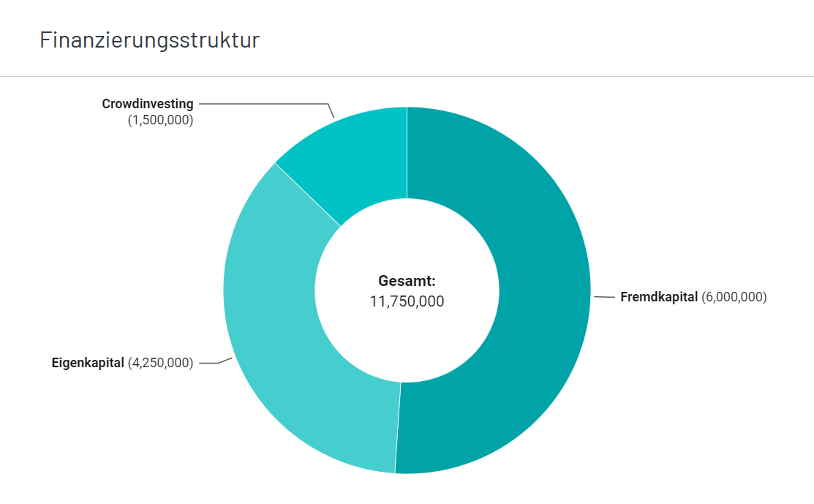Click the bold Crowdinvesting label

pyautogui.click(x=148, y=104)
